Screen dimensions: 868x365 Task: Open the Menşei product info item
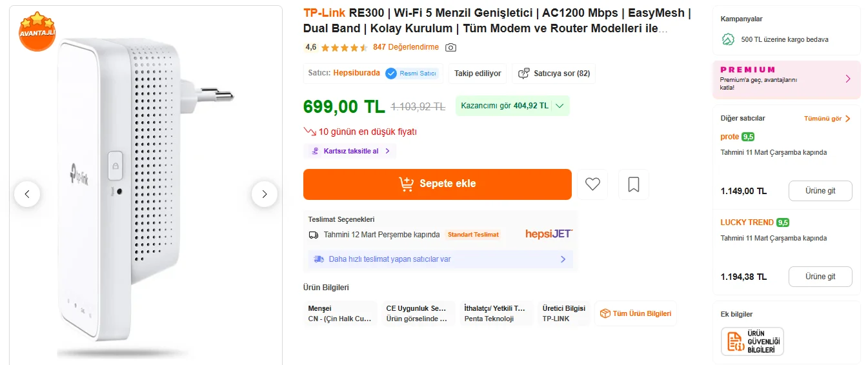(x=340, y=313)
